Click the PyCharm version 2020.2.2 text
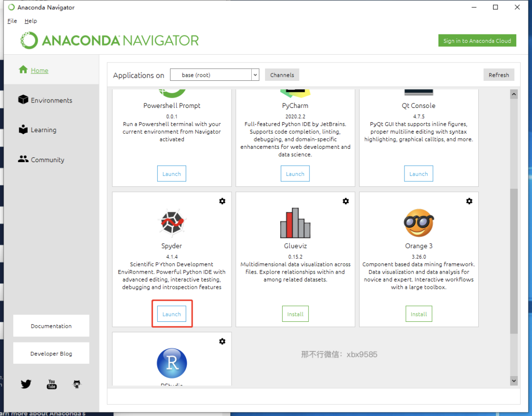The height and width of the screenshot is (416, 532). click(295, 116)
